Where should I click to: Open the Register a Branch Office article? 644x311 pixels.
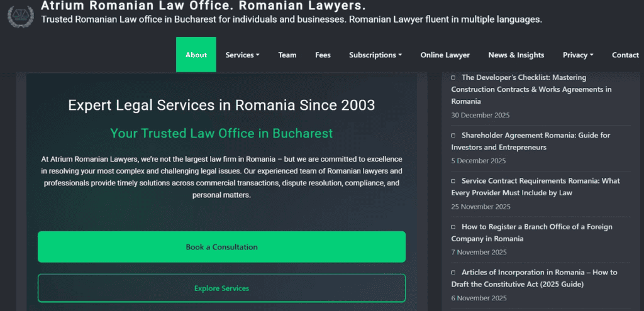531,232
